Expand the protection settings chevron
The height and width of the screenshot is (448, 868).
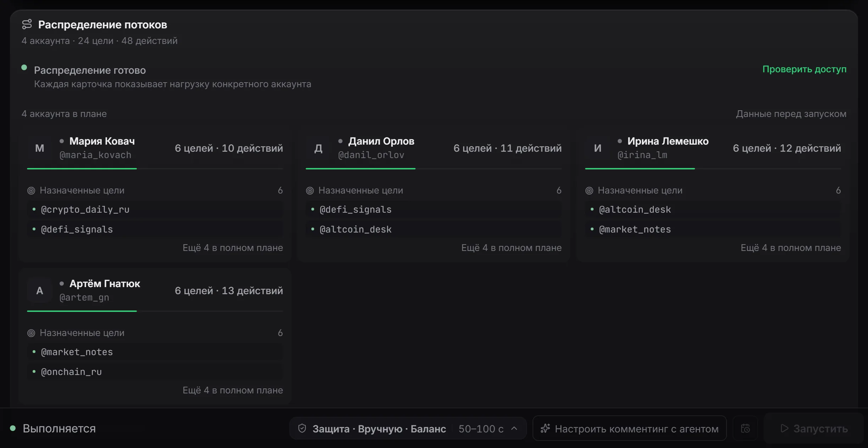click(514, 429)
